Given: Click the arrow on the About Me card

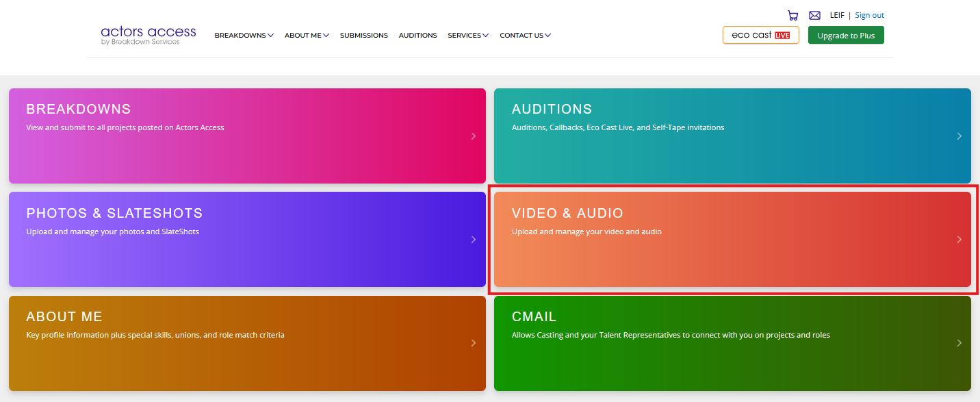Looking at the screenshot, I should point(474,343).
